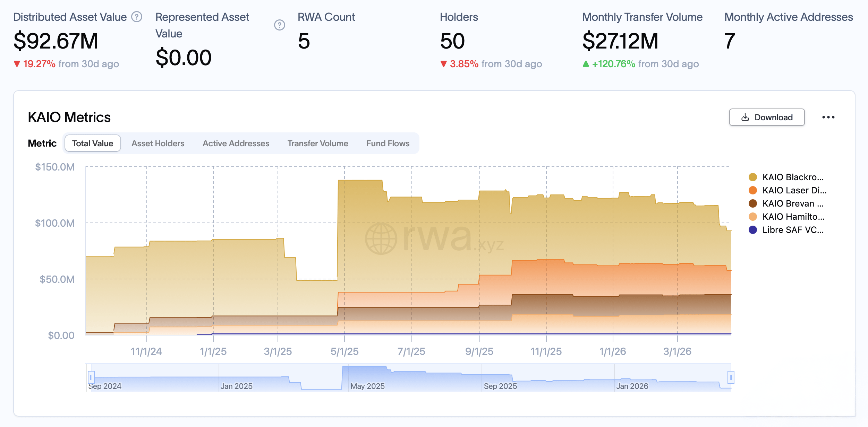Select the Active Addresses metric button
This screenshot has width=868, height=427.
236,143
